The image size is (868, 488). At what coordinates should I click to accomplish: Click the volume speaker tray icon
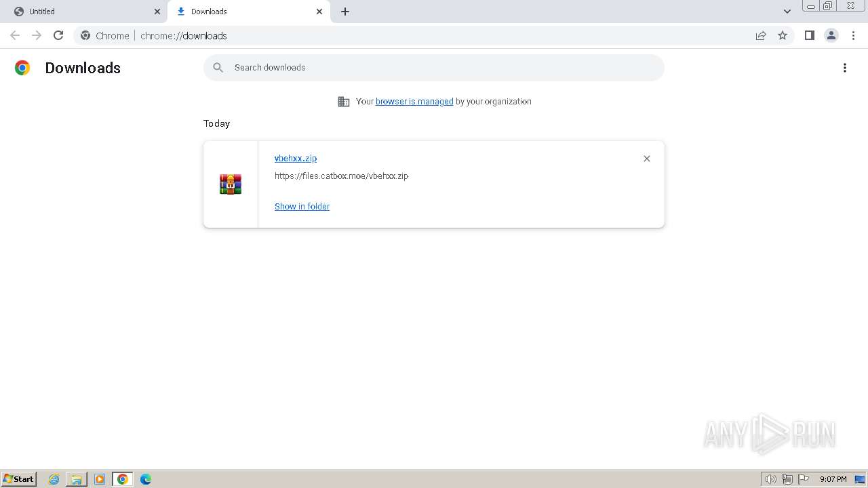pos(770,479)
